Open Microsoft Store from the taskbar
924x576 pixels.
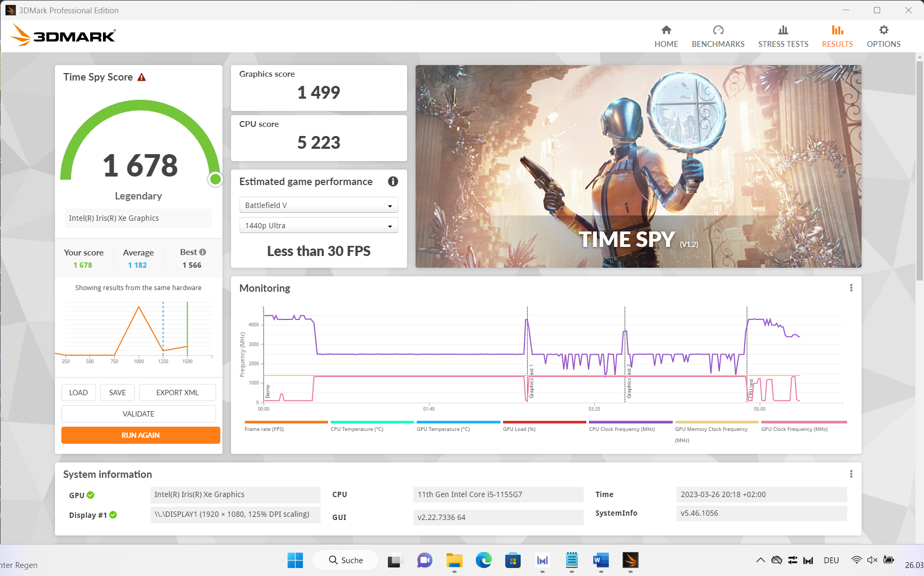(513, 560)
